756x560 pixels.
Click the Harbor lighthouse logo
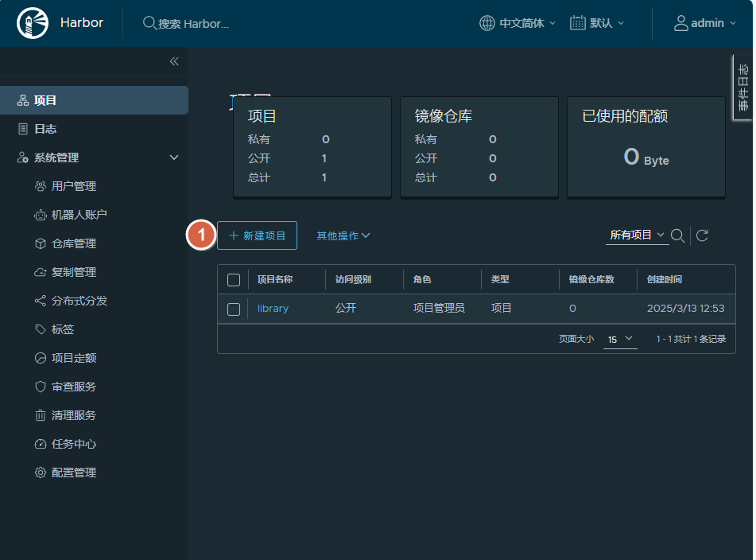click(33, 22)
